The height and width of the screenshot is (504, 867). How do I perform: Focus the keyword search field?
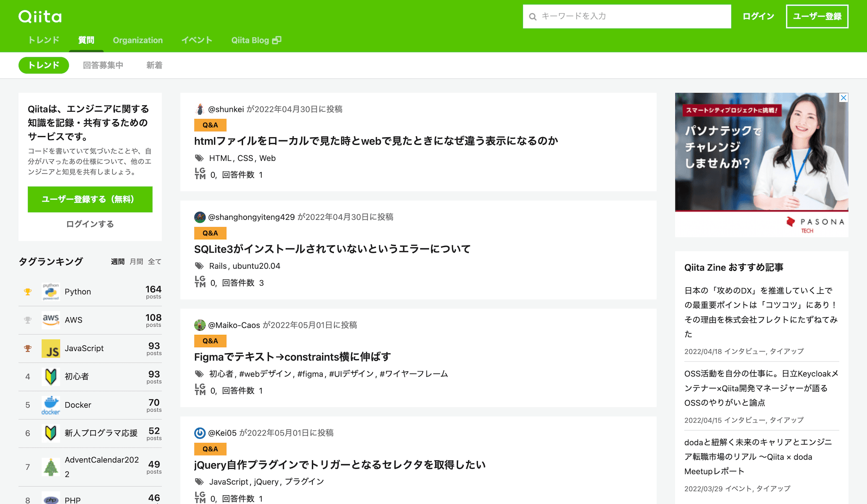point(627,16)
